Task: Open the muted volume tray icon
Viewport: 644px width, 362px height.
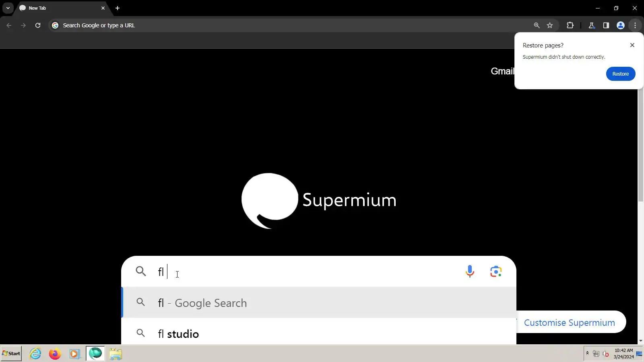Action: click(606, 354)
